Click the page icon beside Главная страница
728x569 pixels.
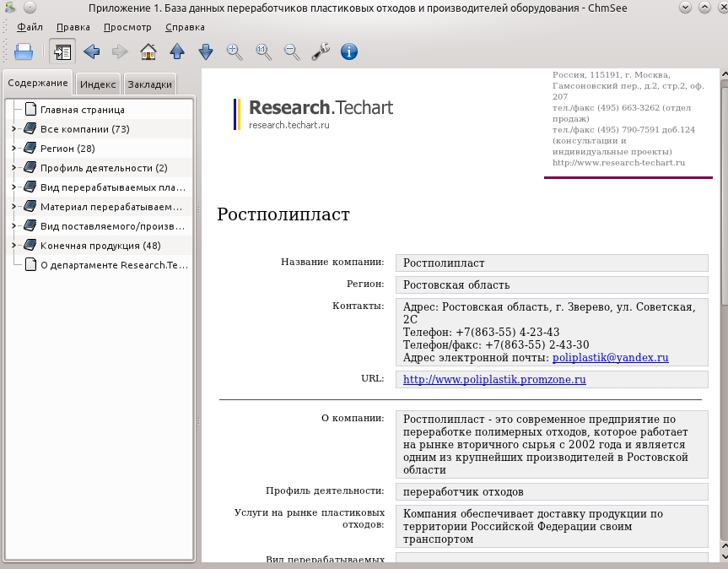(30, 110)
